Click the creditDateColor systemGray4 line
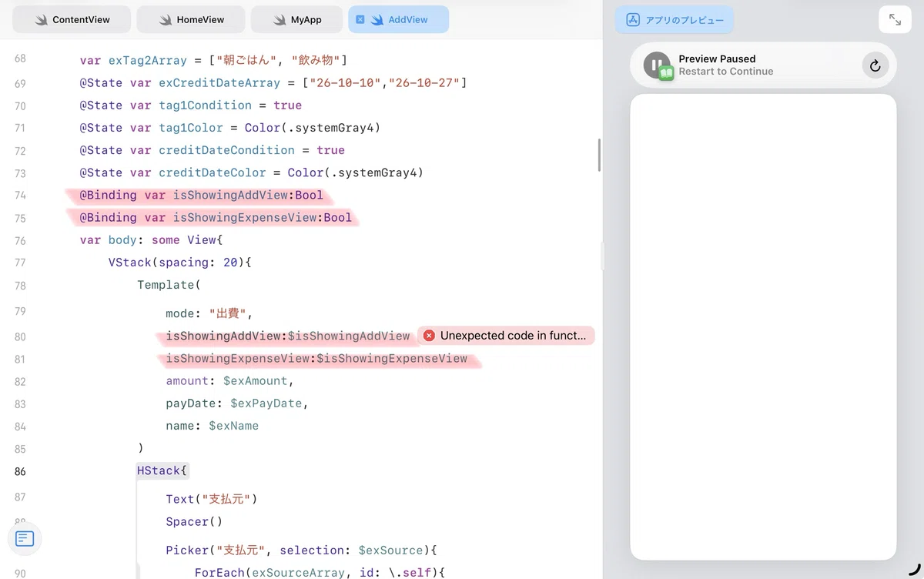The height and width of the screenshot is (579, 924). (251, 172)
